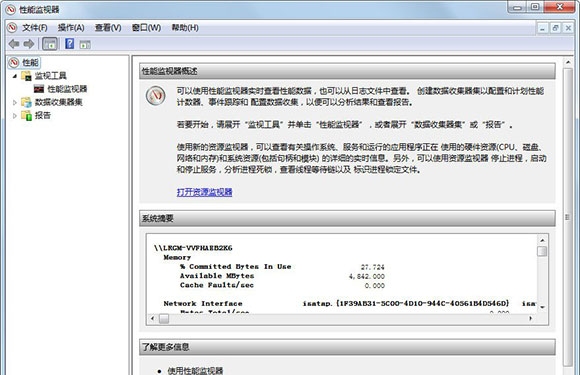580x375 pixels.
Task: Toggle the show/hide console tree icon
Action: [50, 44]
